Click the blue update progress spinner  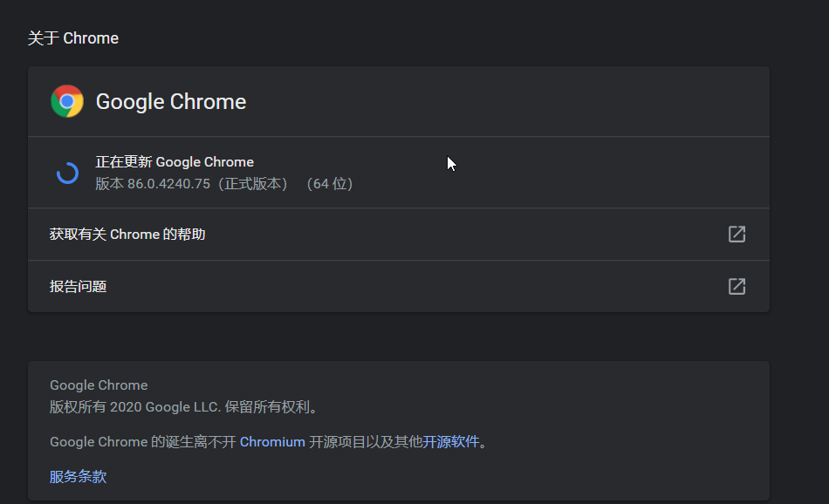tap(68, 173)
